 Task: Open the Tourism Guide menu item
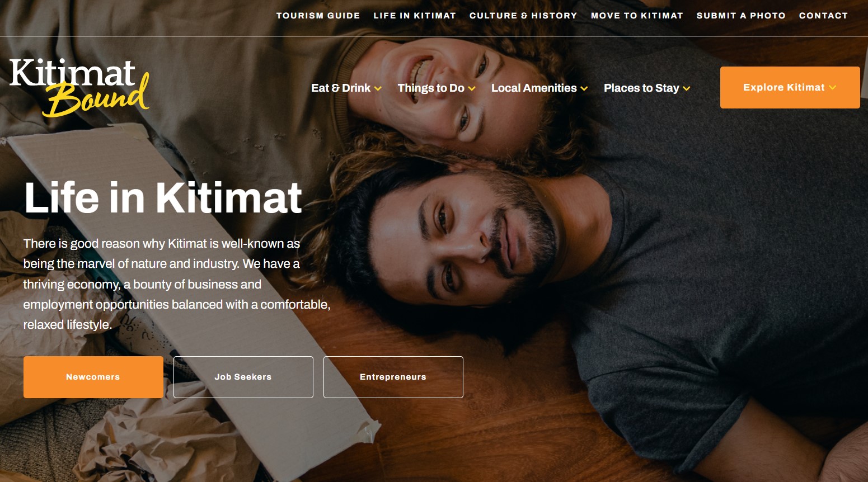[x=318, y=16]
